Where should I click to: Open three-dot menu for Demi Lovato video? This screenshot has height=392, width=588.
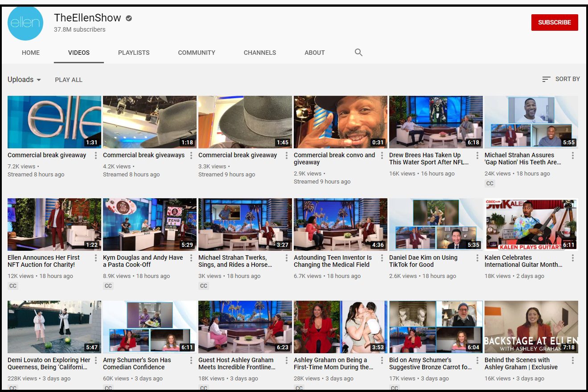pos(95,360)
